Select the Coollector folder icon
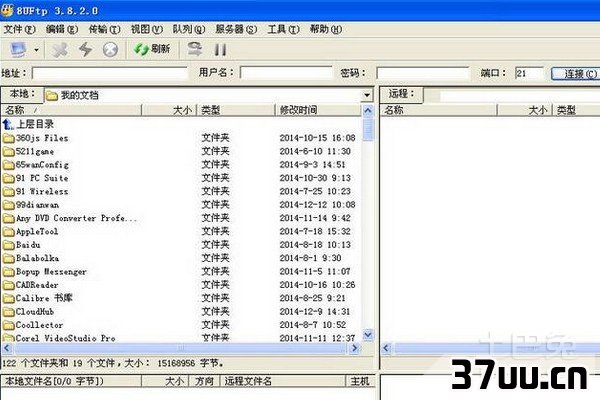Image resolution: width=600 pixels, height=400 pixels. click(x=8, y=325)
